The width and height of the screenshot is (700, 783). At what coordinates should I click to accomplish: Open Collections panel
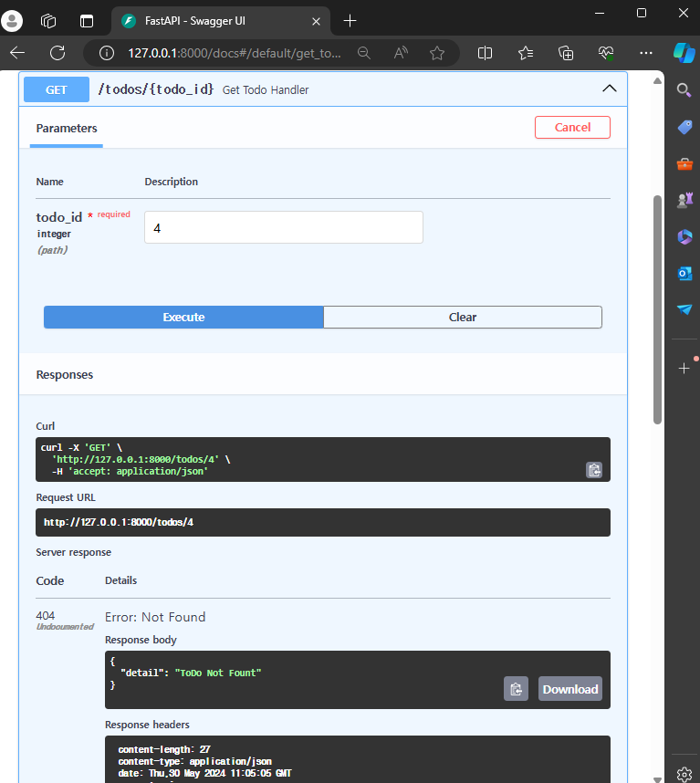[566, 53]
